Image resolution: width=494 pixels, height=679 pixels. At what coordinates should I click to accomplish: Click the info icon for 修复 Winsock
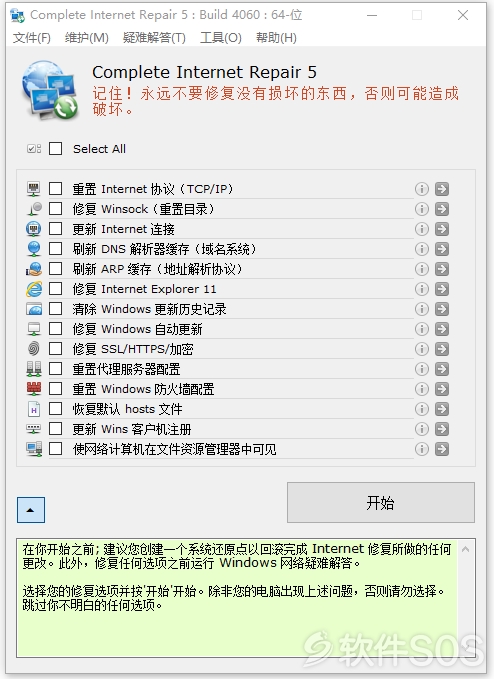click(422, 209)
